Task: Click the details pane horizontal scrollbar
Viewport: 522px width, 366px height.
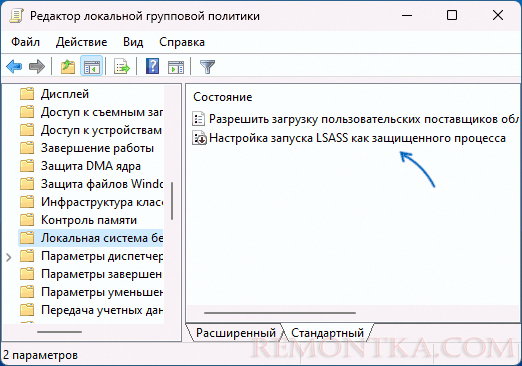Action: [x=280, y=313]
